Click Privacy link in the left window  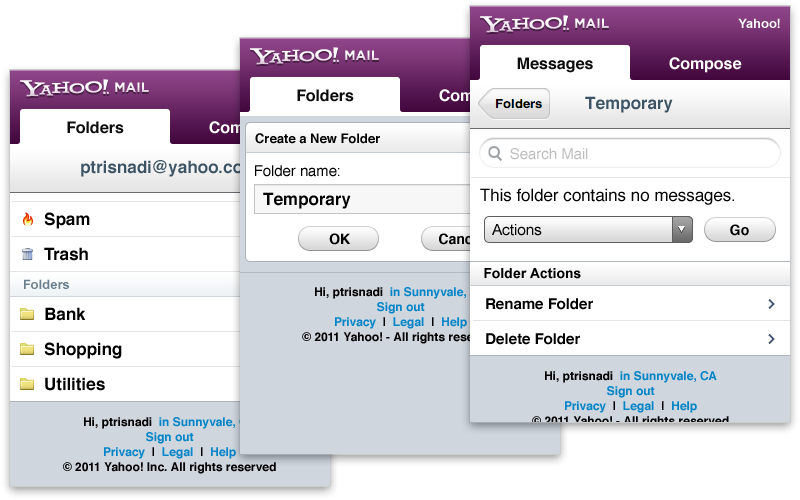pos(124,452)
